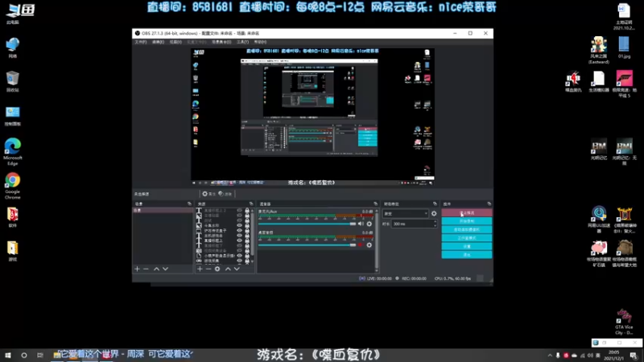Add a new source with the plus icon
The image size is (644, 362).
[x=200, y=269]
